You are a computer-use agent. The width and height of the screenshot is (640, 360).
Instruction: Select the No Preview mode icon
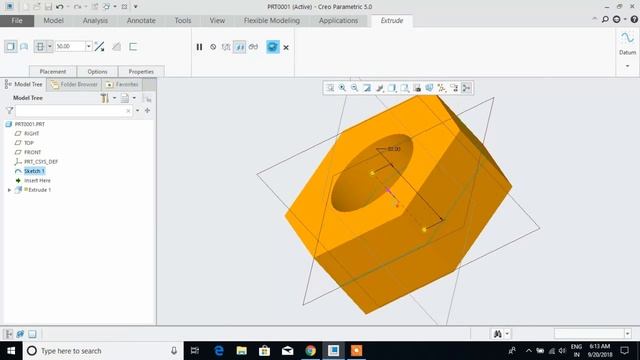(213, 47)
